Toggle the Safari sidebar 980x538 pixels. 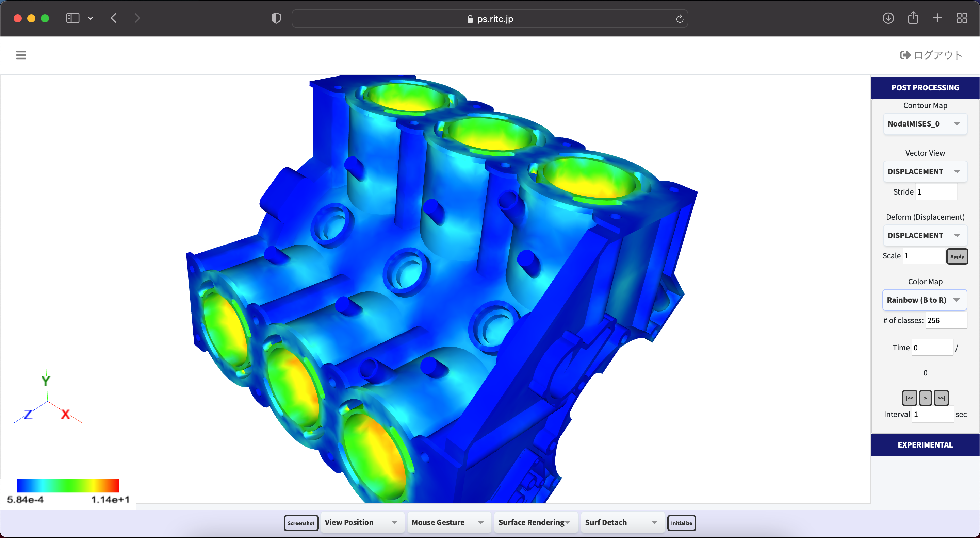coord(72,18)
